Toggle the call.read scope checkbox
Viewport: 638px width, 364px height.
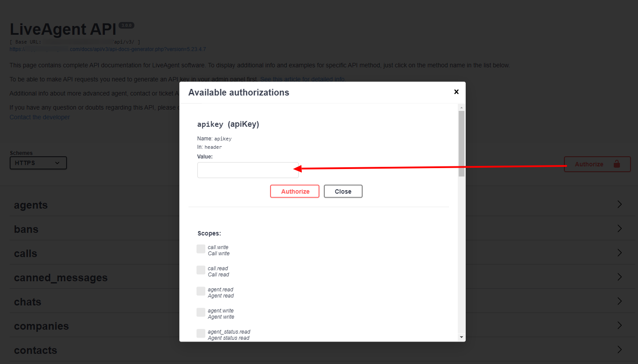pyautogui.click(x=201, y=270)
